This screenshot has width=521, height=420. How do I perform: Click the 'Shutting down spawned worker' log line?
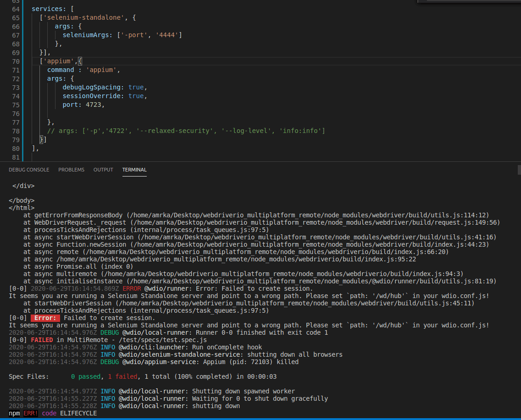click(151, 391)
